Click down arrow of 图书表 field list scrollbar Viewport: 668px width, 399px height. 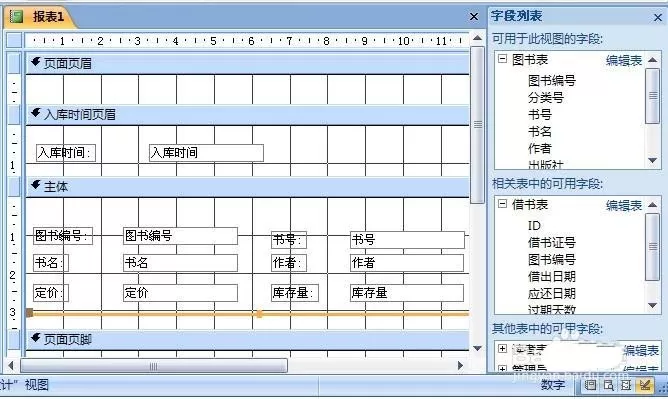653,161
